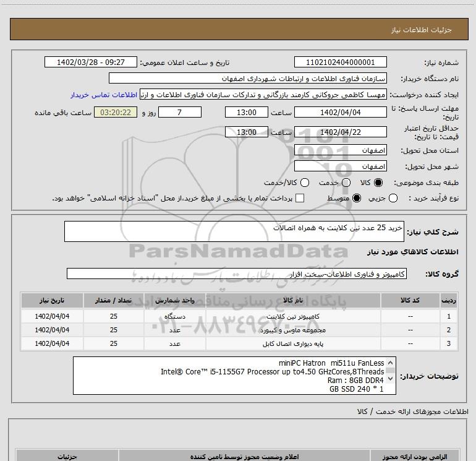Click the remaining days field showing 7

click(180, 113)
